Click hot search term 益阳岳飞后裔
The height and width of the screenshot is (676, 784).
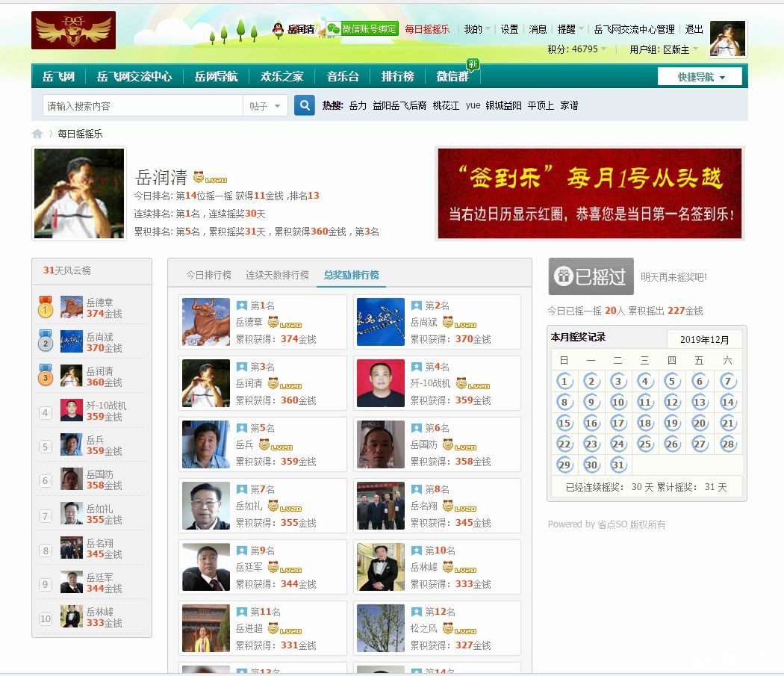pyautogui.click(x=399, y=105)
